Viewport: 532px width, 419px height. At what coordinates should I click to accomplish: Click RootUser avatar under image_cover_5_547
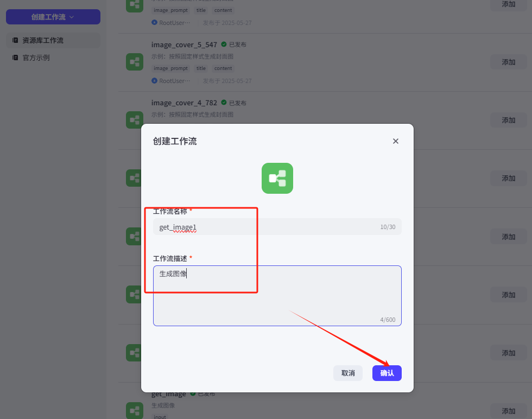pos(154,80)
